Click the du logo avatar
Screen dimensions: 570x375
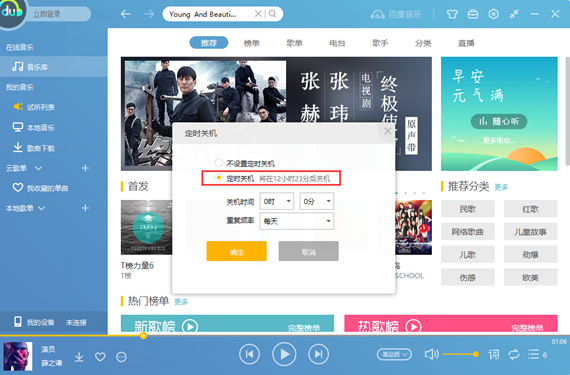click(11, 13)
